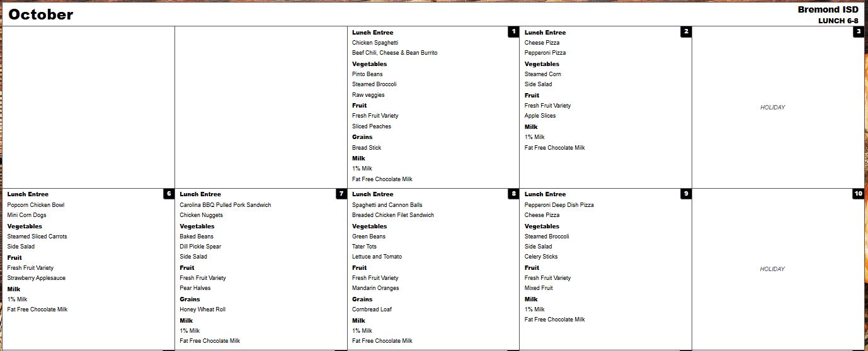Click the Honey Wheat Roll item

tap(202, 309)
